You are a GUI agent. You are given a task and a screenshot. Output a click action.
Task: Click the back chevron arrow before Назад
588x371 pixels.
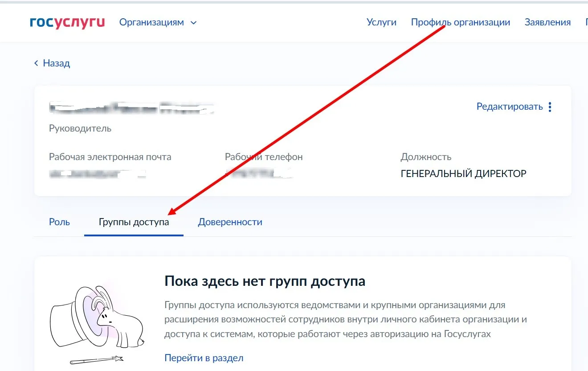point(37,63)
